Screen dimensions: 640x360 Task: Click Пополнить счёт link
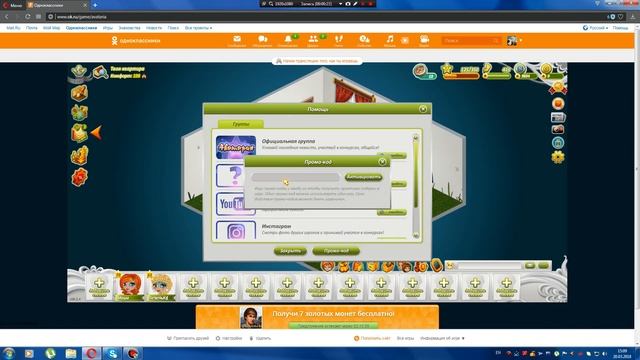[x=372, y=338]
